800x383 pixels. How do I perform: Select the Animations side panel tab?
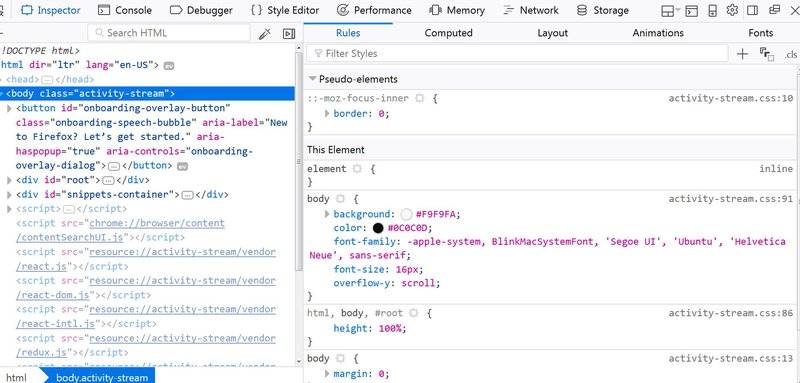point(658,33)
